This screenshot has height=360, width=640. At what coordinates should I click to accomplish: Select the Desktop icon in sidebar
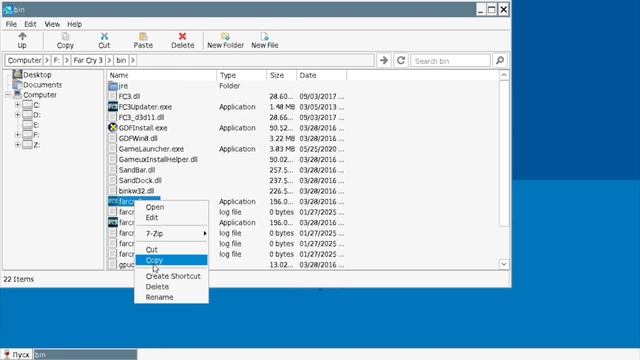17,74
